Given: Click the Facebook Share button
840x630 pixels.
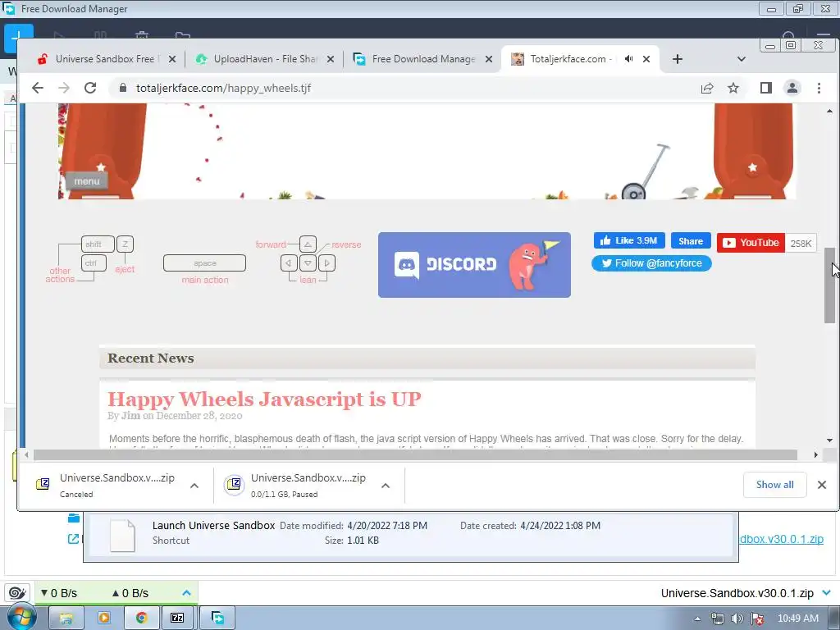Looking at the screenshot, I should (x=691, y=241).
